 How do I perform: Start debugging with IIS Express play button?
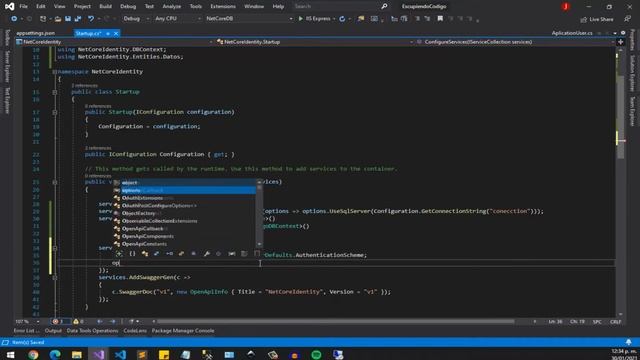[x=301, y=19]
